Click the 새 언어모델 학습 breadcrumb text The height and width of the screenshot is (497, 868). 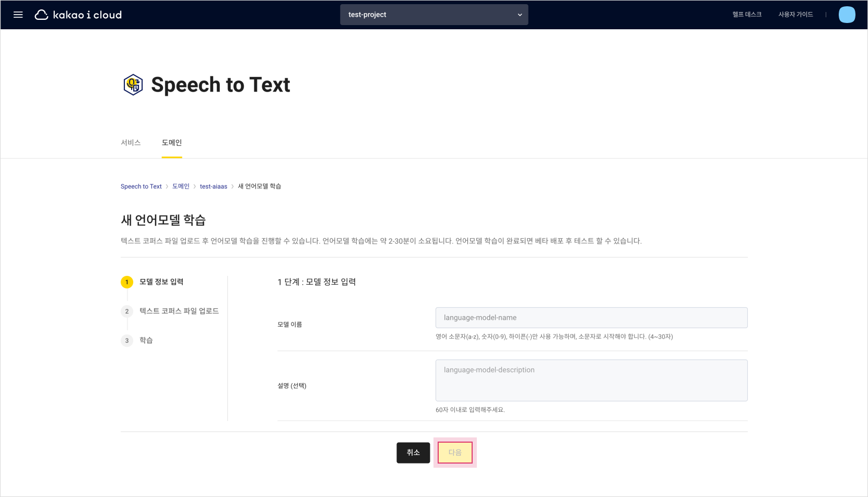[x=260, y=187]
